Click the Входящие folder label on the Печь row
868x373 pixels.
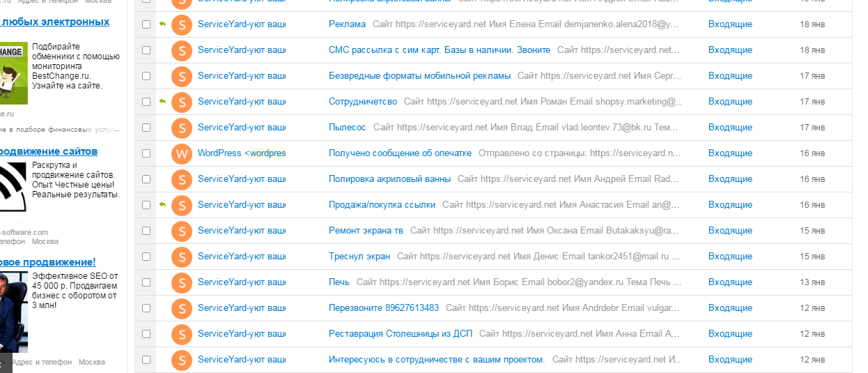click(730, 282)
